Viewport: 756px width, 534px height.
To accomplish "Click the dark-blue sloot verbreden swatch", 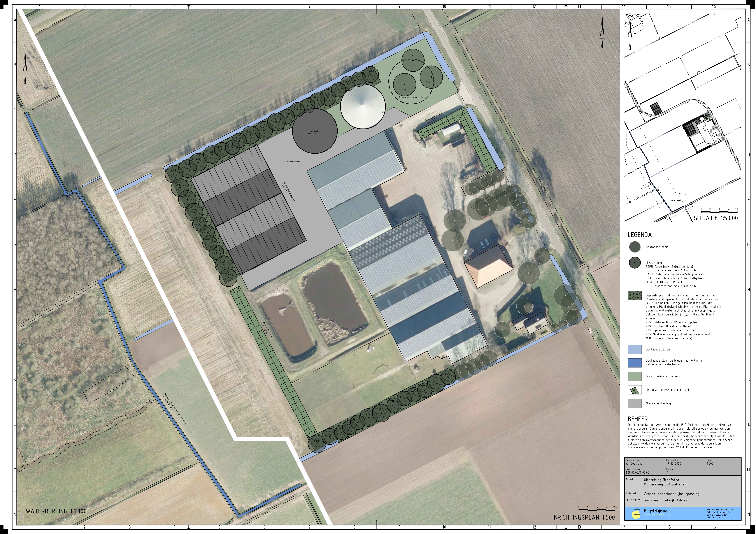I will (x=635, y=362).
